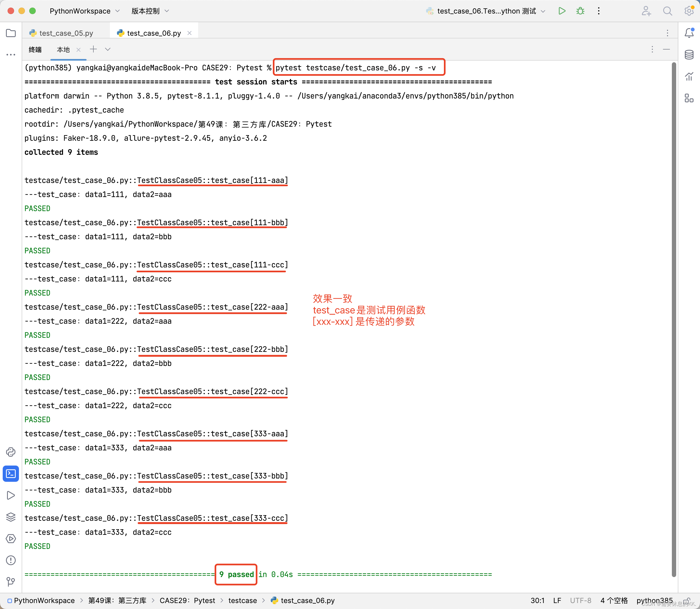The image size is (700, 609).
Task: Click 第49课：第三方库 breadcrumb
Action: 117,601
